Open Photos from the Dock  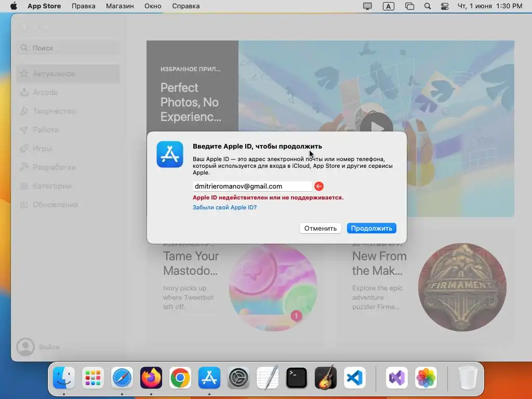[x=426, y=378]
